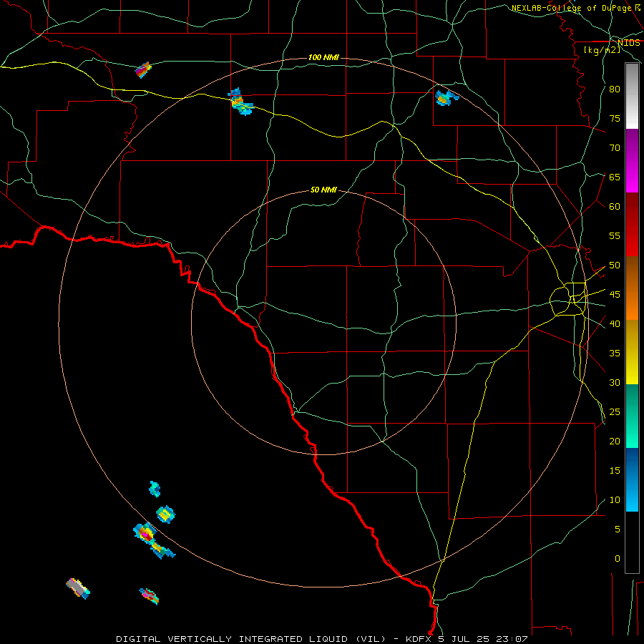The height and width of the screenshot is (644, 644).
Task: Click the 45 value on the color scale
Action: tap(615, 295)
